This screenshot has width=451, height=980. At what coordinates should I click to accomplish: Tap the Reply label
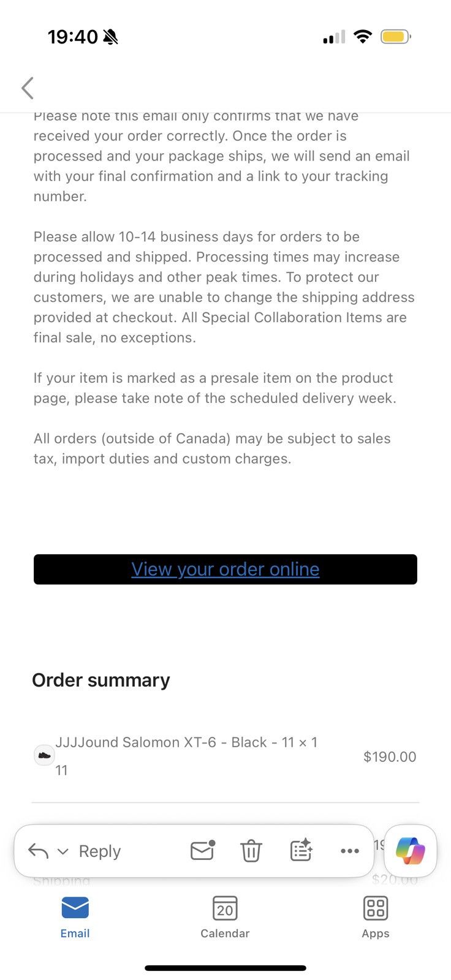point(100,851)
